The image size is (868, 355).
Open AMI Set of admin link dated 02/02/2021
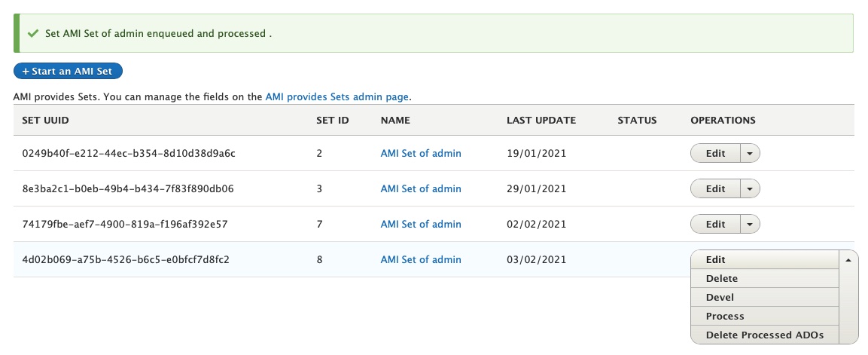[x=421, y=225]
